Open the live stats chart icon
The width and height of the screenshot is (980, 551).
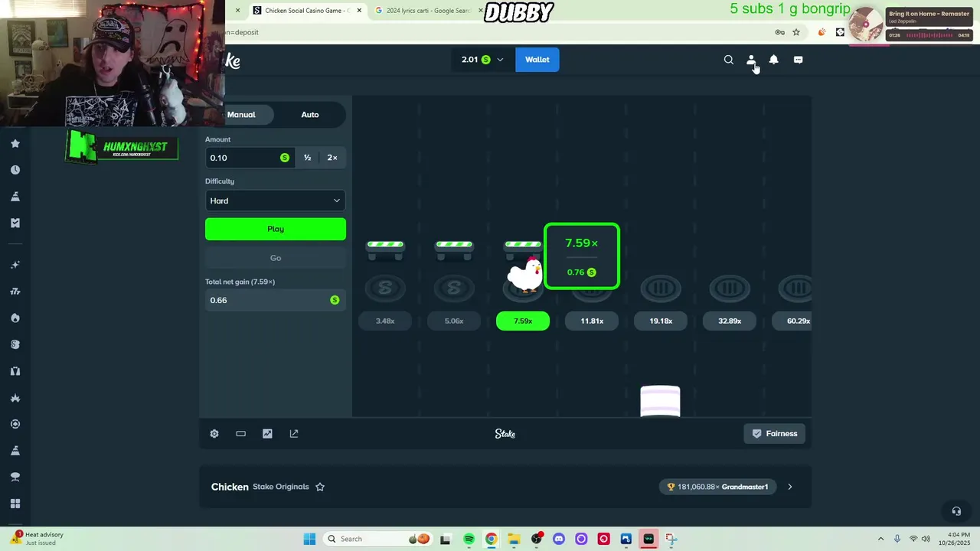tap(267, 434)
